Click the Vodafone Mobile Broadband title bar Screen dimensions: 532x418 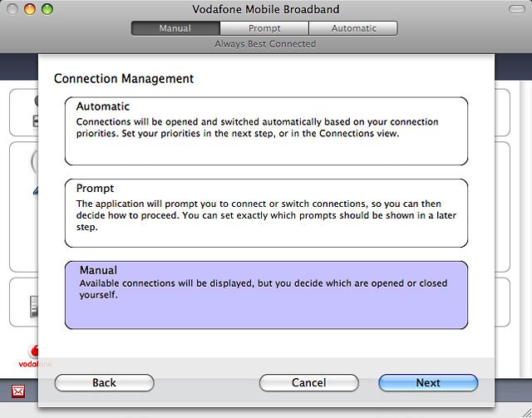(265, 10)
